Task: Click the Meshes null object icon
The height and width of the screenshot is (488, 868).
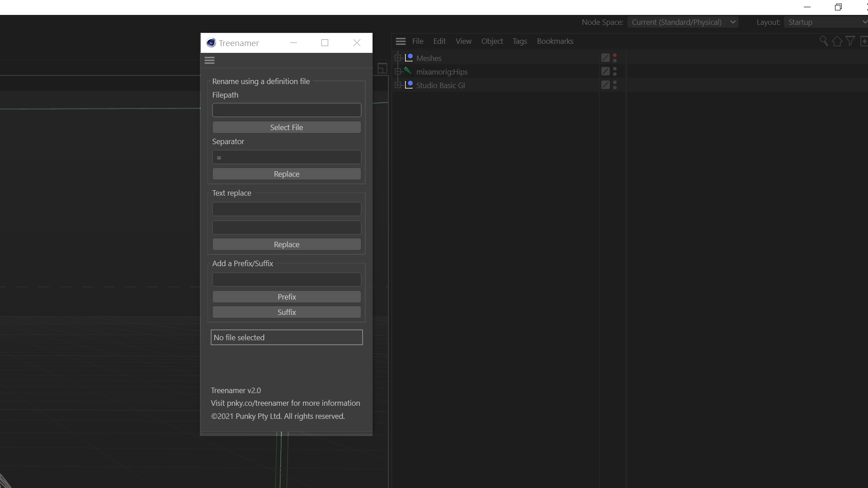Action: [x=409, y=58]
